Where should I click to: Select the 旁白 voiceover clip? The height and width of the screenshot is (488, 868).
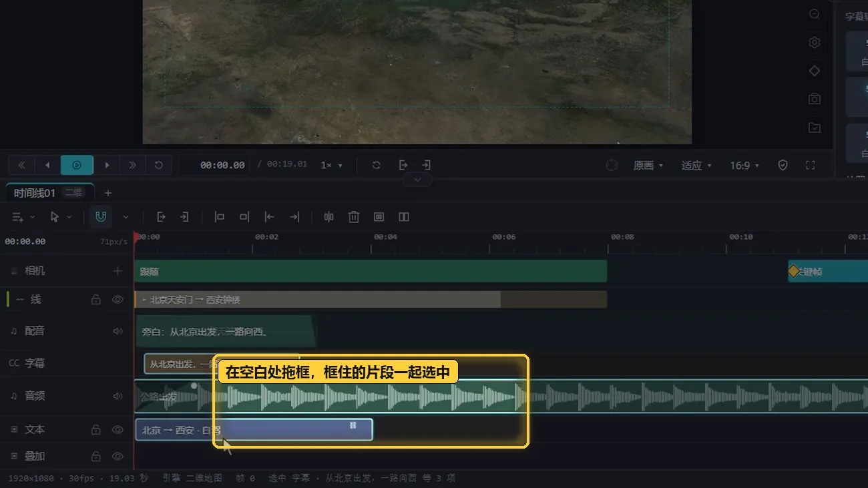click(x=226, y=331)
